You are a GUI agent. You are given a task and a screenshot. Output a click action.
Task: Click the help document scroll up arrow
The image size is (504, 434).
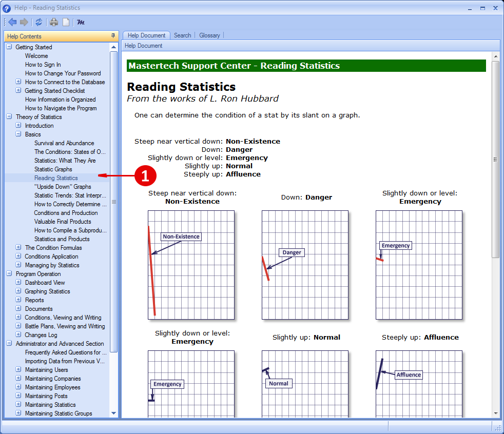496,56
